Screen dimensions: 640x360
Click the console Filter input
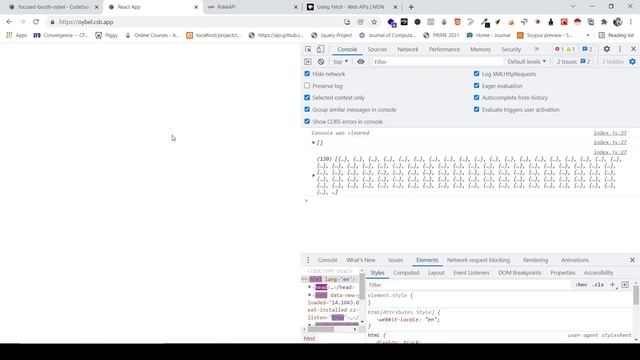[437, 62]
